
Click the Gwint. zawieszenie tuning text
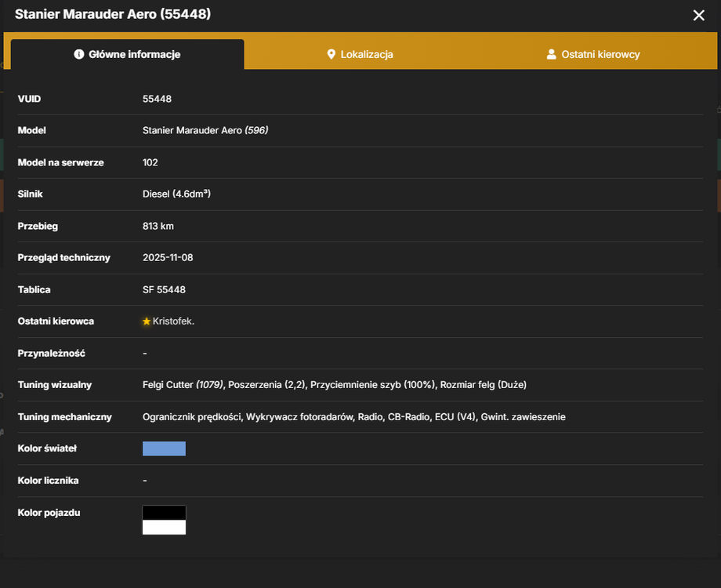pos(524,417)
